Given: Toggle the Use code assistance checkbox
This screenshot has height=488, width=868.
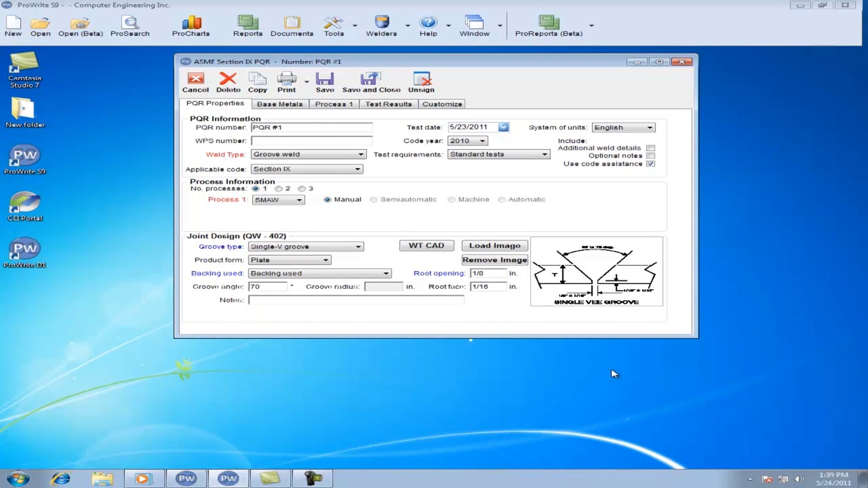Looking at the screenshot, I should 651,164.
